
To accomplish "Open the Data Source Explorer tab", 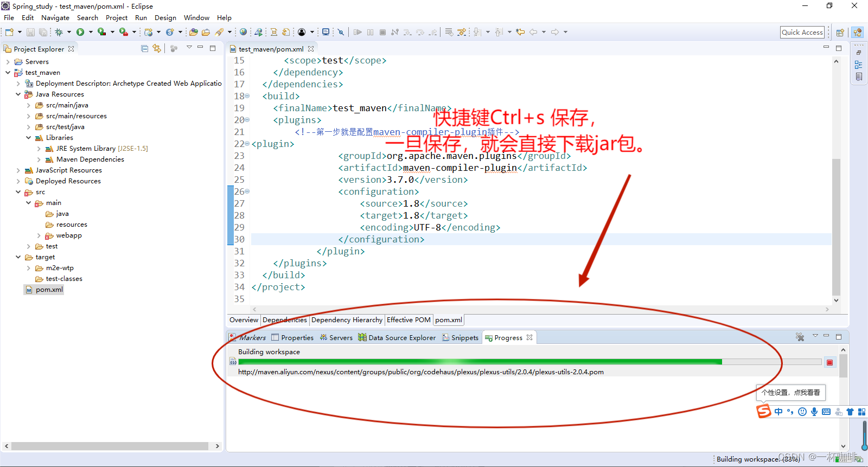I will [397, 337].
